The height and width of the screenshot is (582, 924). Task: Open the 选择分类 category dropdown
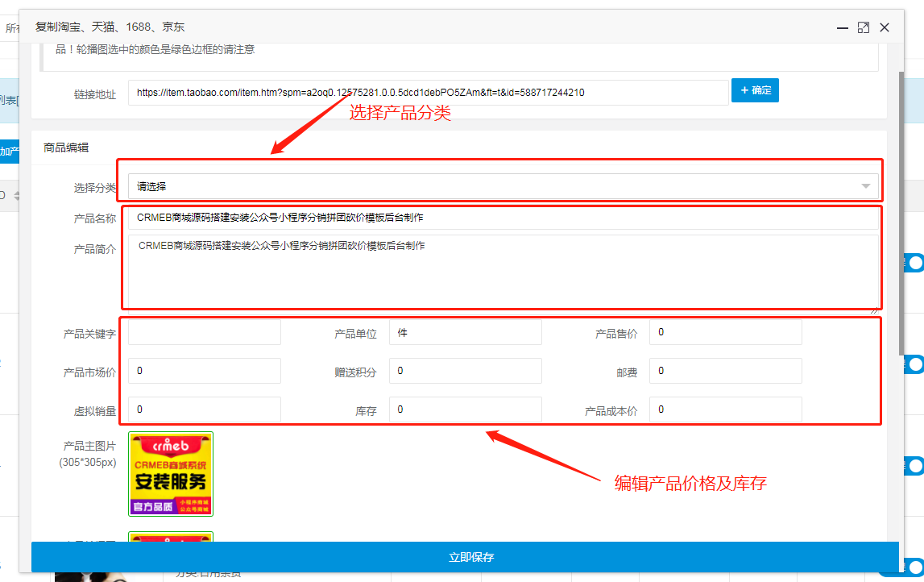click(x=503, y=186)
